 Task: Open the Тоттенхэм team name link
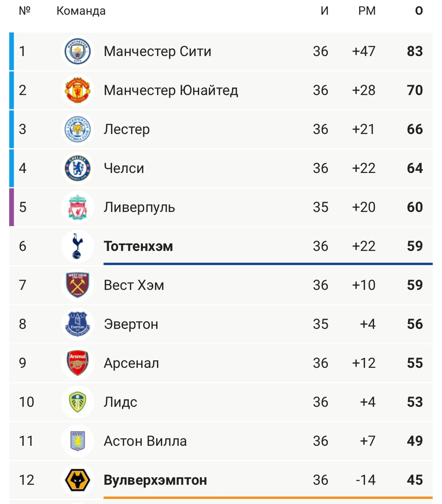tap(138, 246)
